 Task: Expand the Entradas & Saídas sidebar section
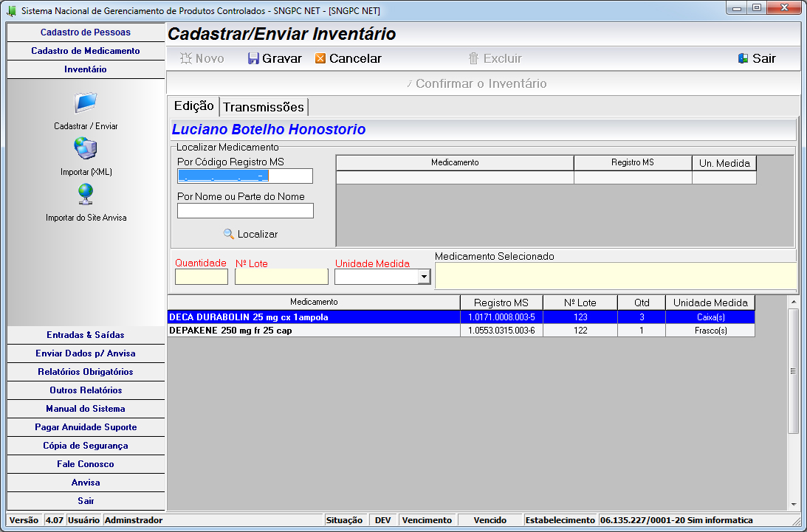pyautogui.click(x=85, y=335)
